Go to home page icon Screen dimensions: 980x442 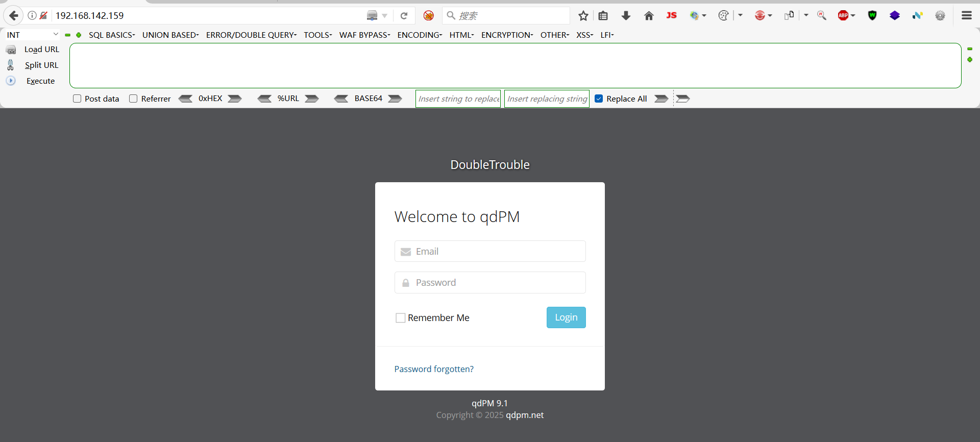click(649, 15)
